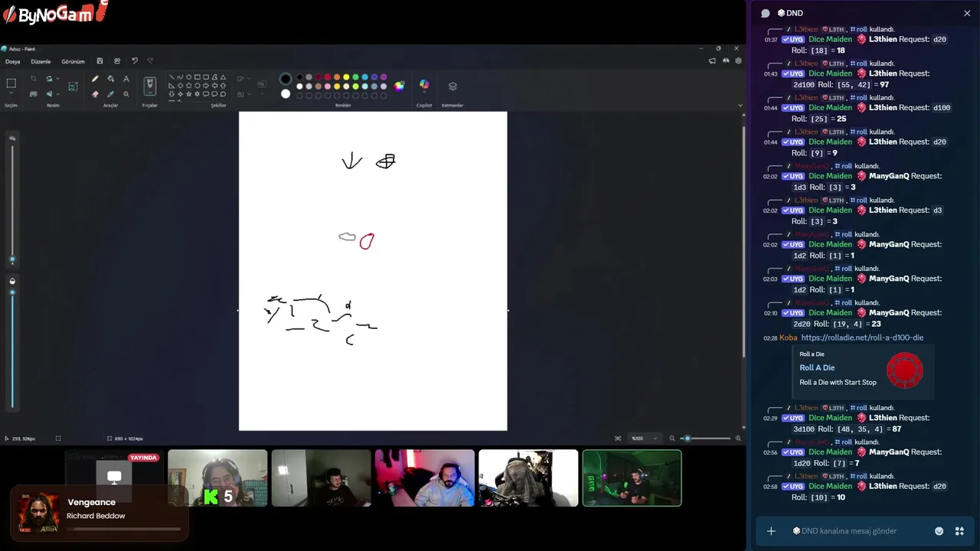Select the Pencil tool in Paint
The width and height of the screenshot is (980, 551).
pyautogui.click(x=95, y=78)
